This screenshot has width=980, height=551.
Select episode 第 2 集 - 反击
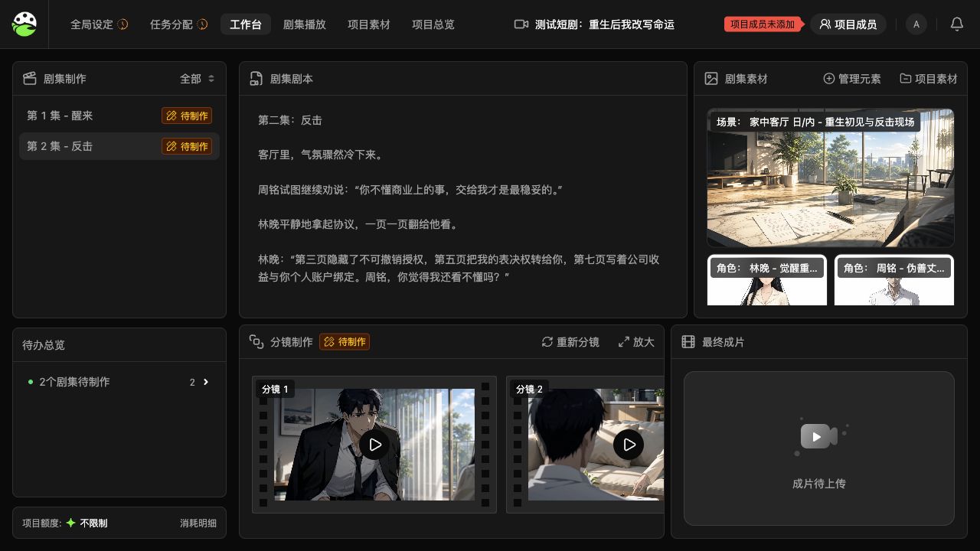pyautogui.click(x=119, y=146)
